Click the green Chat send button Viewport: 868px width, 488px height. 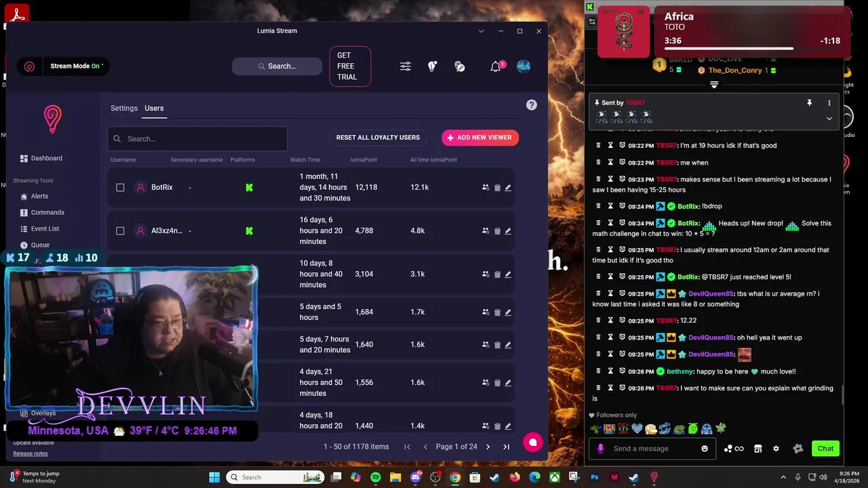[x=825, y=449]
